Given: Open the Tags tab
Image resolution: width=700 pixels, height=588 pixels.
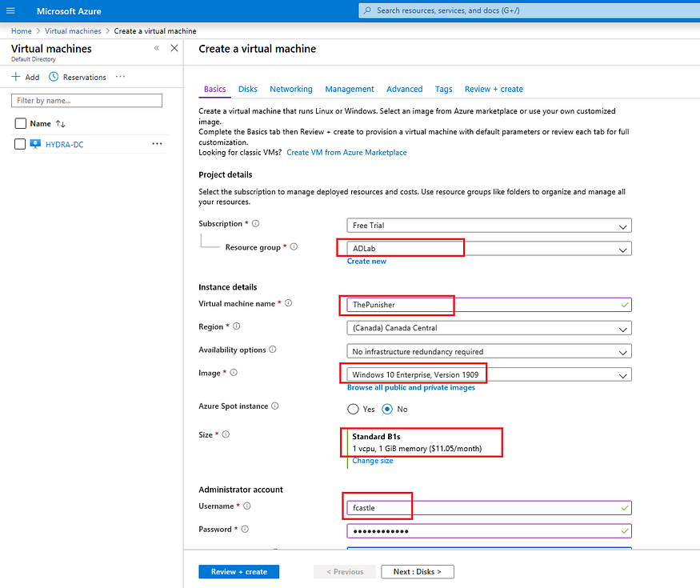Looking at the screenshot, I should pyautogui.click(x=443, y=89).
